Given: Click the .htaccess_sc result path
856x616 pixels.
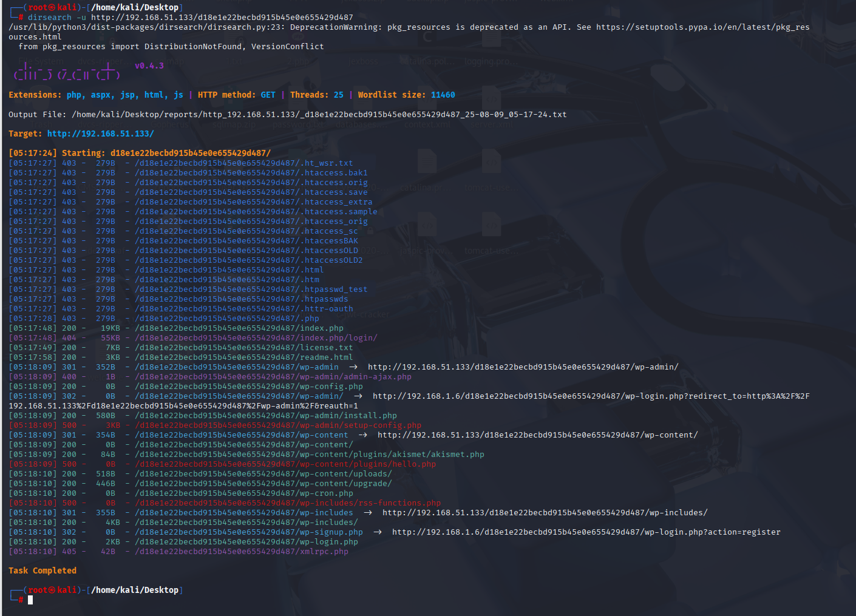Looking at the screenshot, I should (246, 231).
